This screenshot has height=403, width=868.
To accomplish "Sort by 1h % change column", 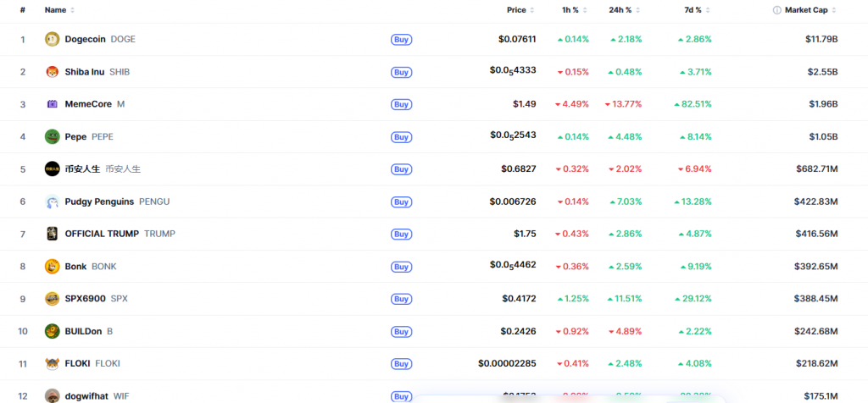I will 574,10.
